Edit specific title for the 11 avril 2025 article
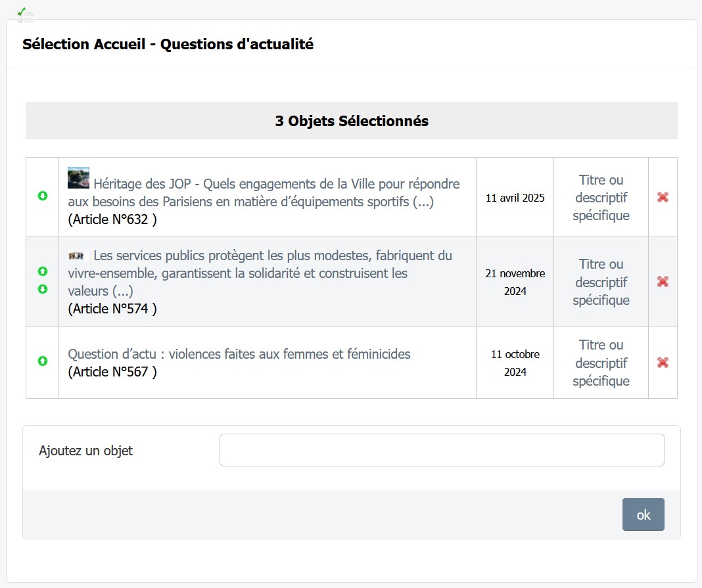This screenshot has width=702, height=588. click(x=601, y=197)
